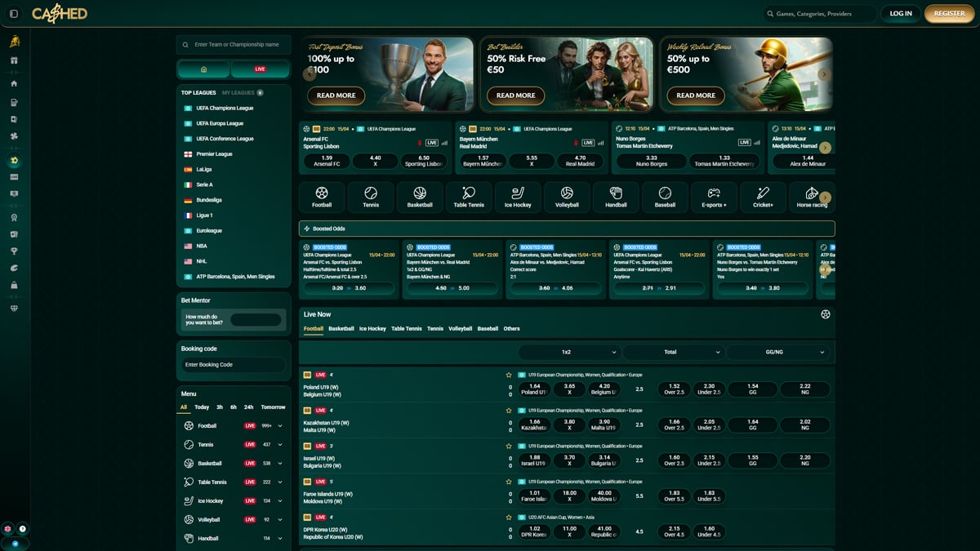Select the Tennis sport category icon

[x=371, y=196]
